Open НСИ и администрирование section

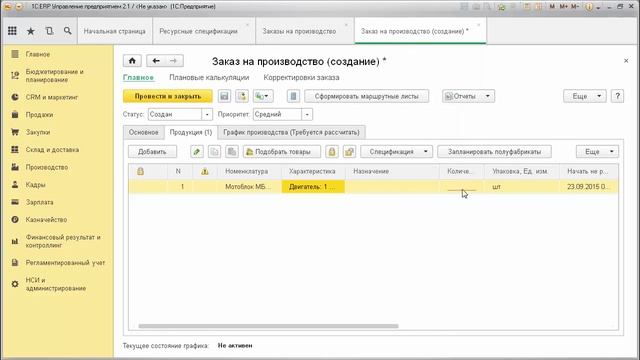point(57,284)
